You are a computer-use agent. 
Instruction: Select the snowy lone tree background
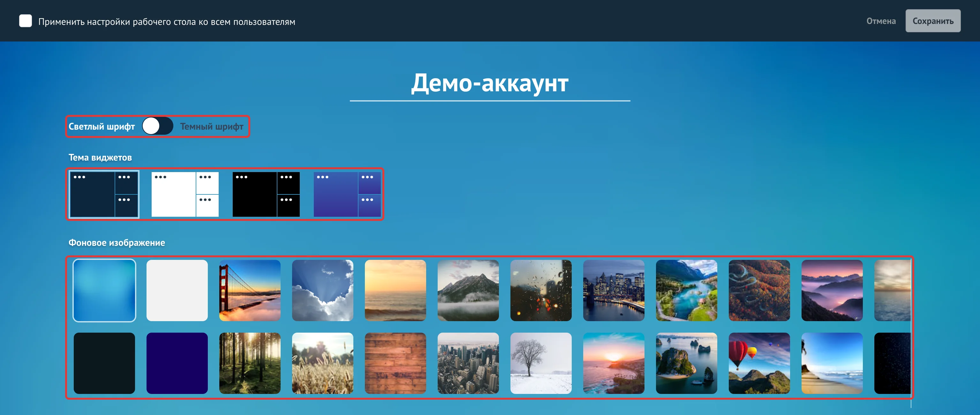pos(541,363)
